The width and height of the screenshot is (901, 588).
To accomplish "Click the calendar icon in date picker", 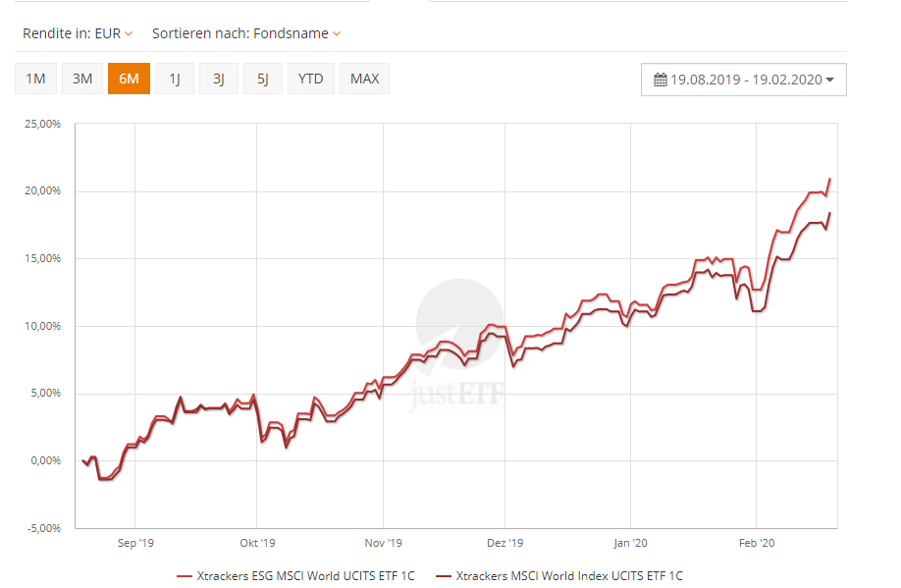I will tap(662, 80).
